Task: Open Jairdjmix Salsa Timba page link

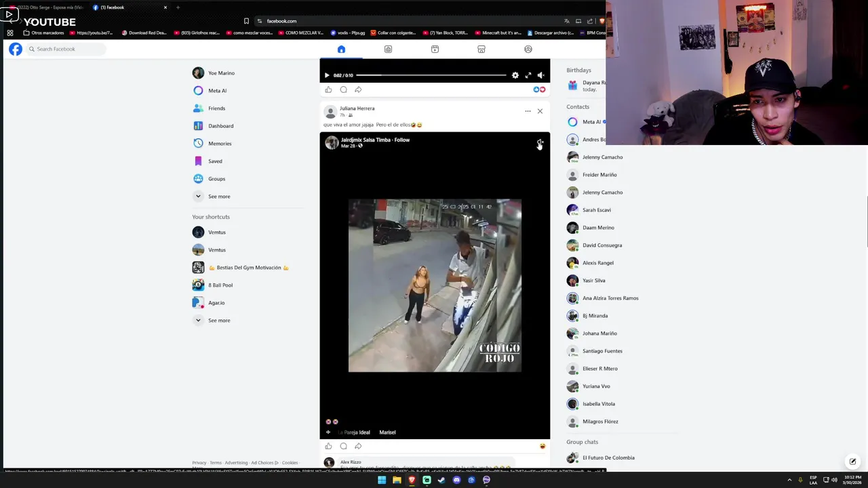Action: tap(366, 140)
